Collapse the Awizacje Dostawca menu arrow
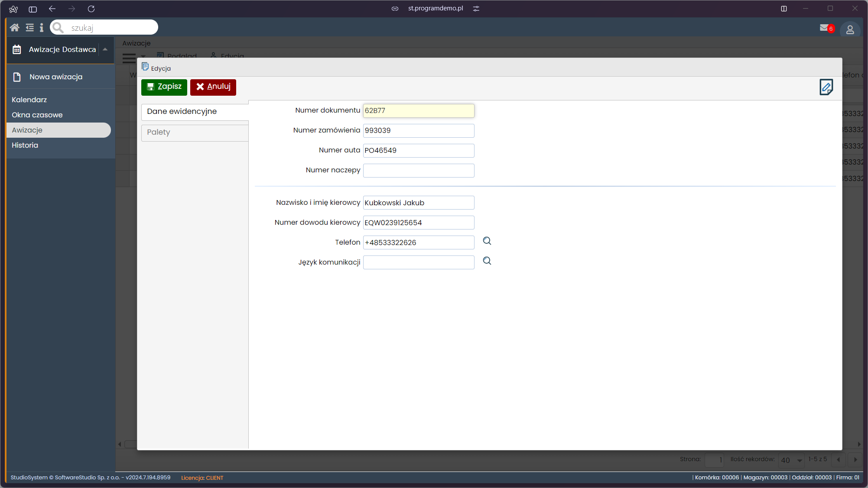The width and height of the screenshot is (868, 488). click(x=105, y=49)
